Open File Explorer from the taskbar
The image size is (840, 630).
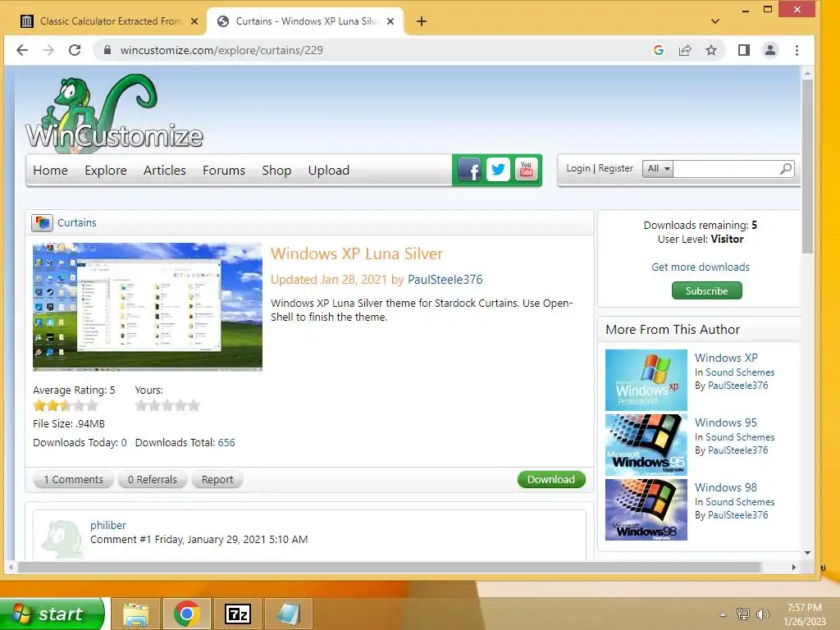136,614
